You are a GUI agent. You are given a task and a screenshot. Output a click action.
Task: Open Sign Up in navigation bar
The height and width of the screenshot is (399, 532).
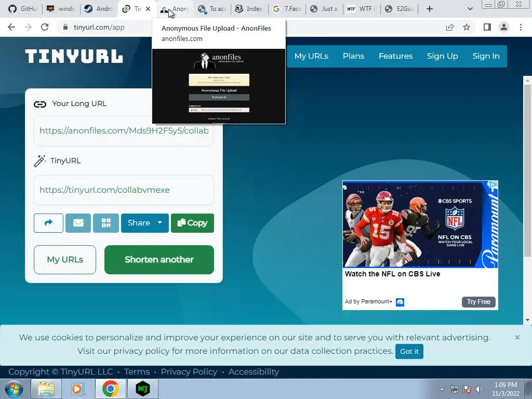point(443,56)
